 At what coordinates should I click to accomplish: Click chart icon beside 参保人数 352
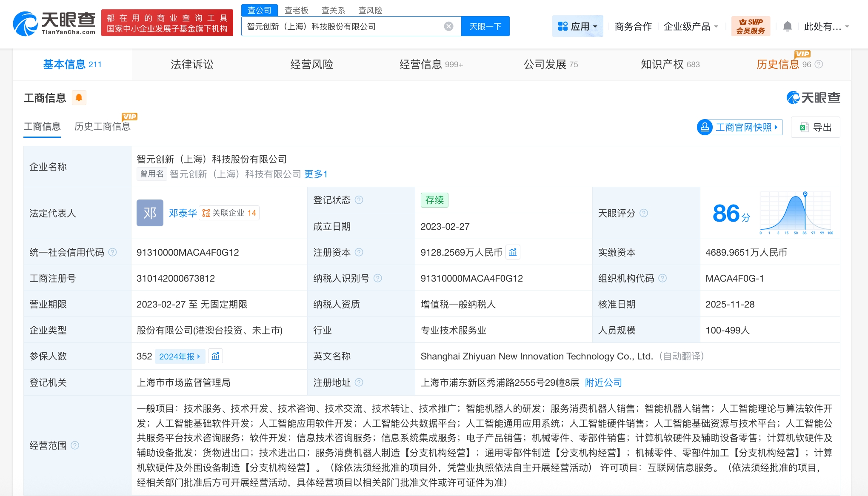tap(216, 356)
